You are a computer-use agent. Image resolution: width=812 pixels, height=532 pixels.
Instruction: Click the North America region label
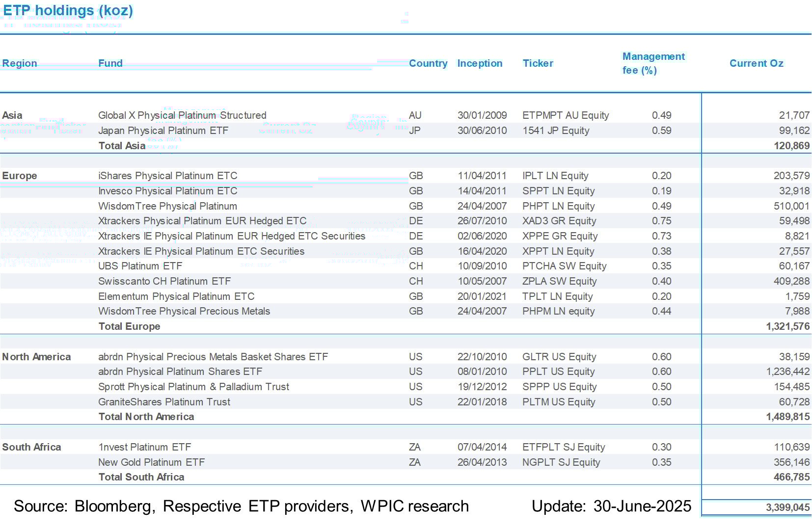[x=36, y=357]
